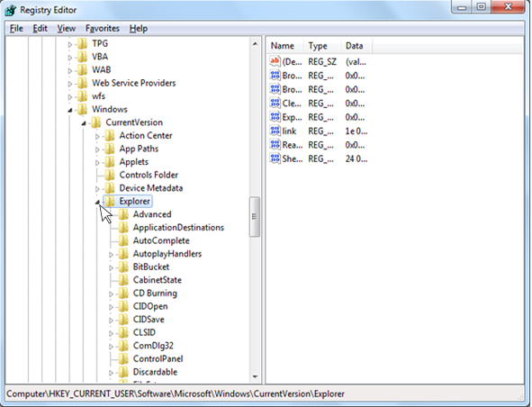Collapse the CurrentVersion key
The height and width of the screenshot is (407, 532).
(x=84, y=123)
